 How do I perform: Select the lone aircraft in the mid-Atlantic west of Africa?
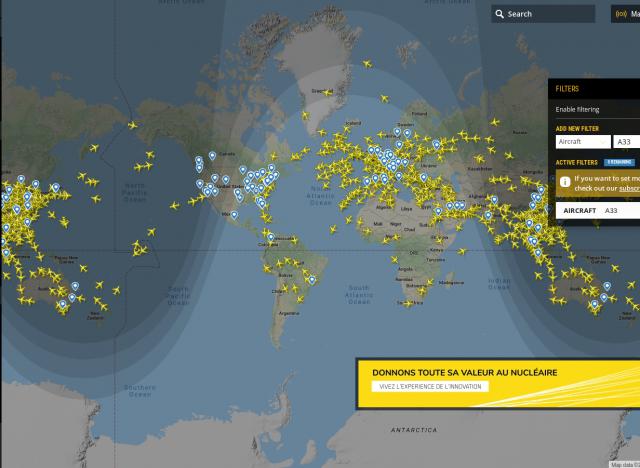click(x=333, y=229)
